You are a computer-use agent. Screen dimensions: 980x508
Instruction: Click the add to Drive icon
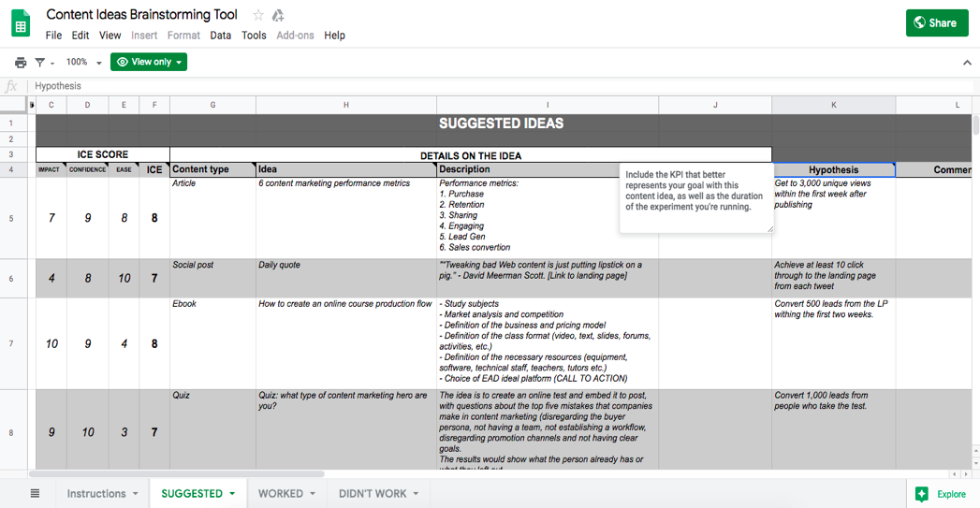tap(278, 15)
